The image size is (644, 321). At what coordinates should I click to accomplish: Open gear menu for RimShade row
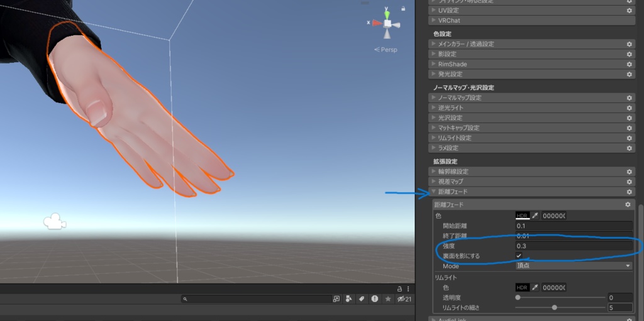[x=629, y=65]
